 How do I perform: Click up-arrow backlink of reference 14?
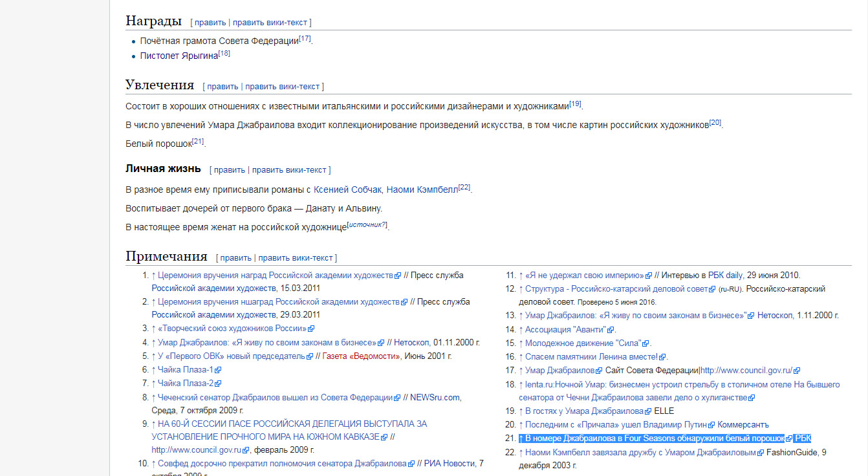(x=521, y=329)
